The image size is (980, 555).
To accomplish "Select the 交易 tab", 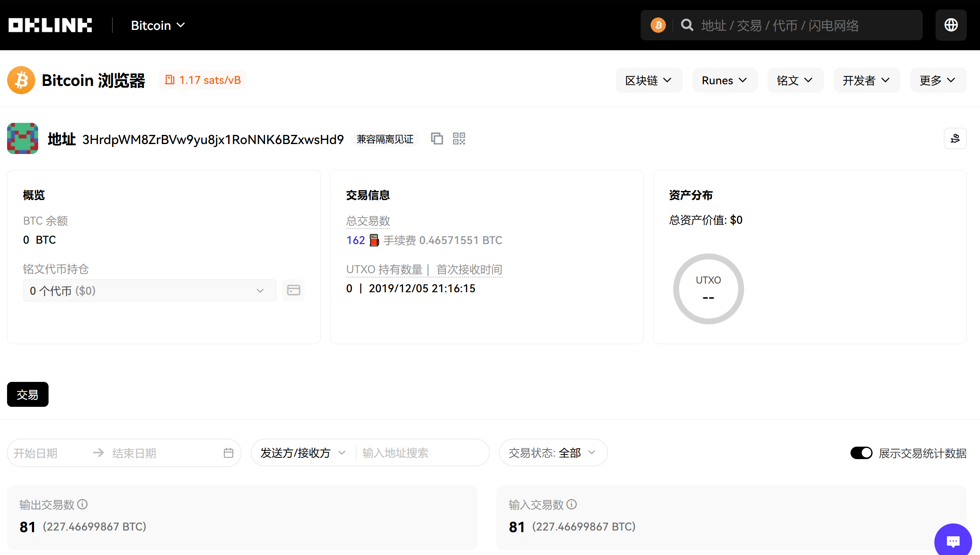I will click(x=28, y=394).
